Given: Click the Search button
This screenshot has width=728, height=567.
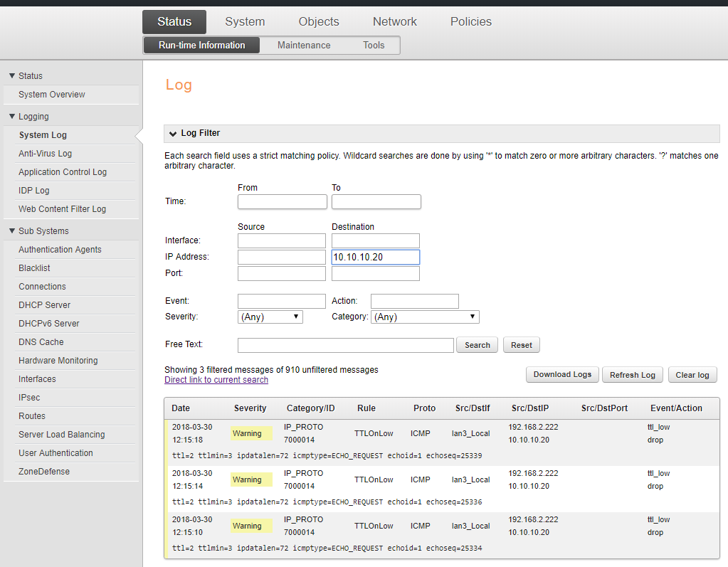Looking at the screenshot, I should pos(477,345).
